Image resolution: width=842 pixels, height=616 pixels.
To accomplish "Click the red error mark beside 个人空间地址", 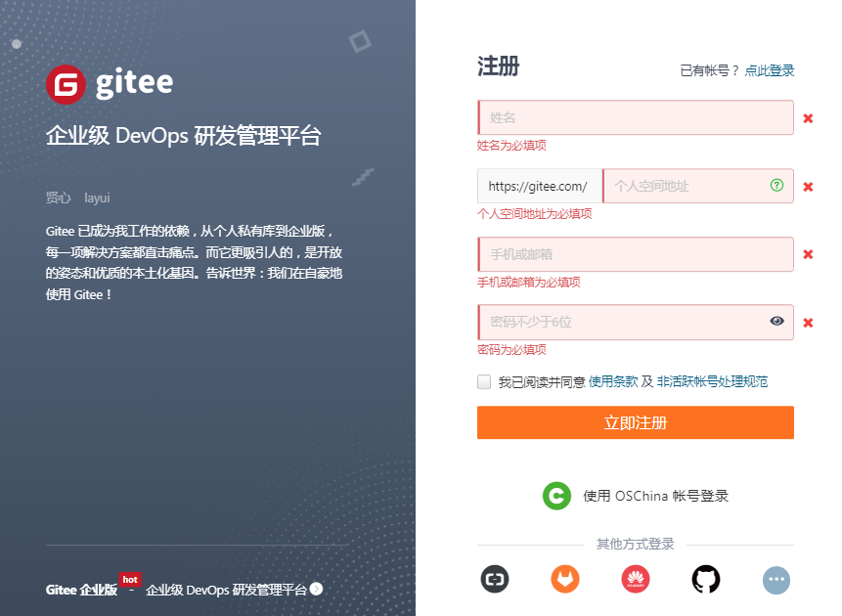I will tap(808, 187).
